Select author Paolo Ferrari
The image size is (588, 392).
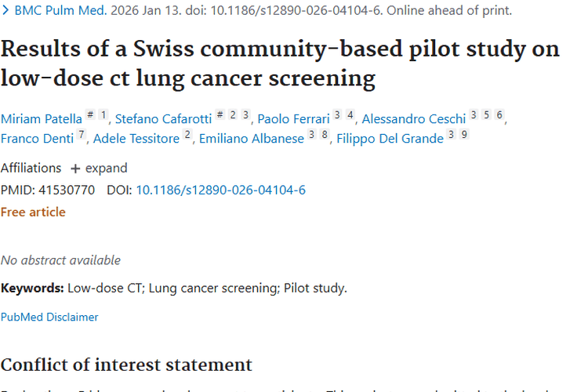[x=293, y=119]
